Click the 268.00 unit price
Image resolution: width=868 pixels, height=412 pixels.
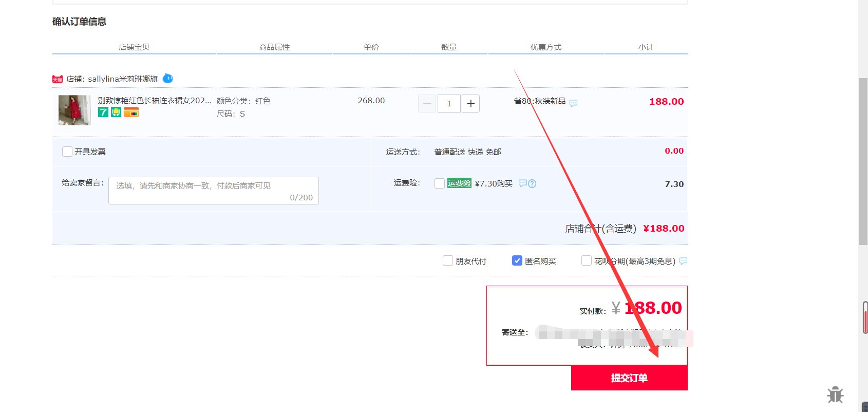point(371,101)
